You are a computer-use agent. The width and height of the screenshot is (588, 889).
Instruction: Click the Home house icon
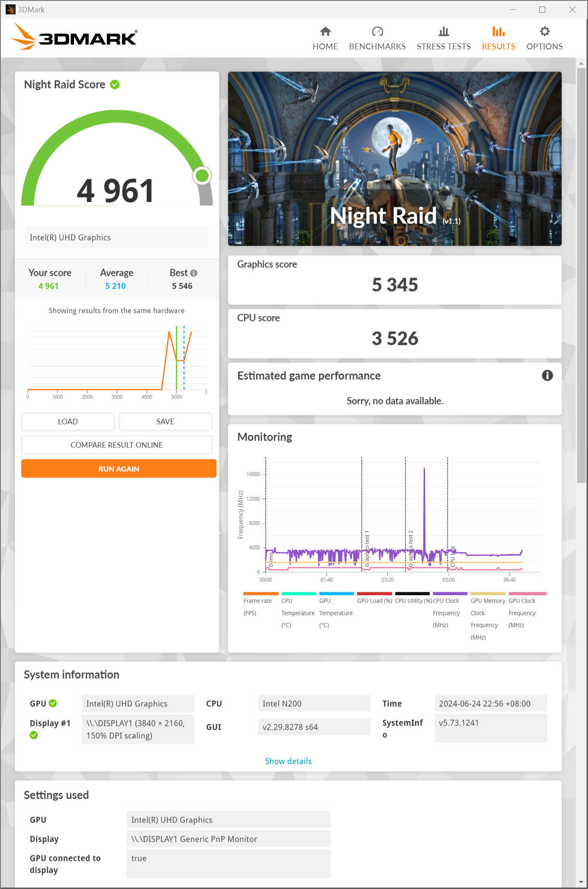[x=325, y=32]
